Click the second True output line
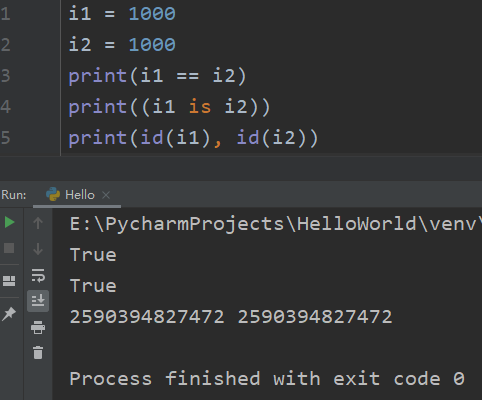The height and width of the screenshot is (400, 482). [x=93, y=286]
